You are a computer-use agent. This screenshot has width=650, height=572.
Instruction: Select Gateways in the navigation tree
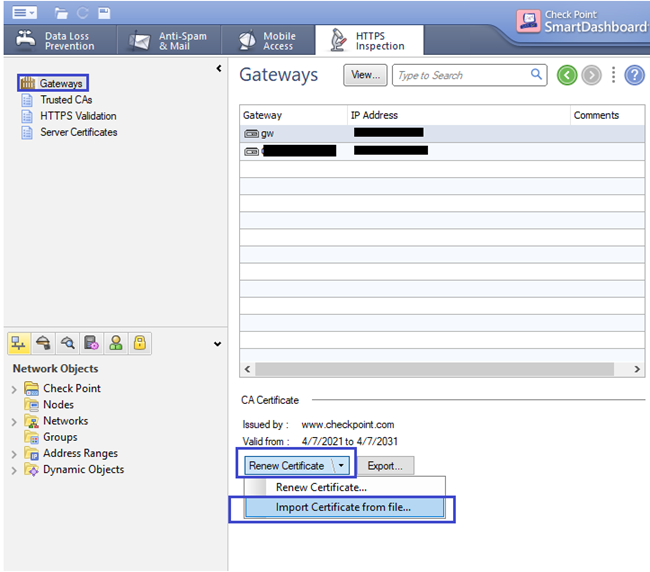pyautogui.click(x=53, y=83)
